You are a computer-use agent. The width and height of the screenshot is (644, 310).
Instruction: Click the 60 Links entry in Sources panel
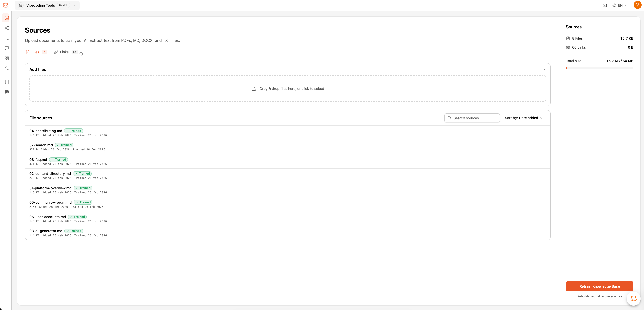point(599,47)
